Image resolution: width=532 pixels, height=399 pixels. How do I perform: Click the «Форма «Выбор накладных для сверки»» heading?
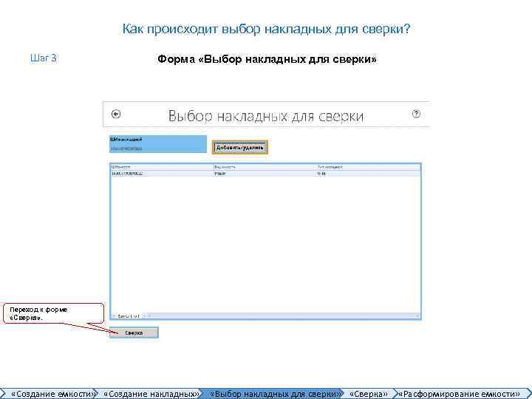point(267,59)
